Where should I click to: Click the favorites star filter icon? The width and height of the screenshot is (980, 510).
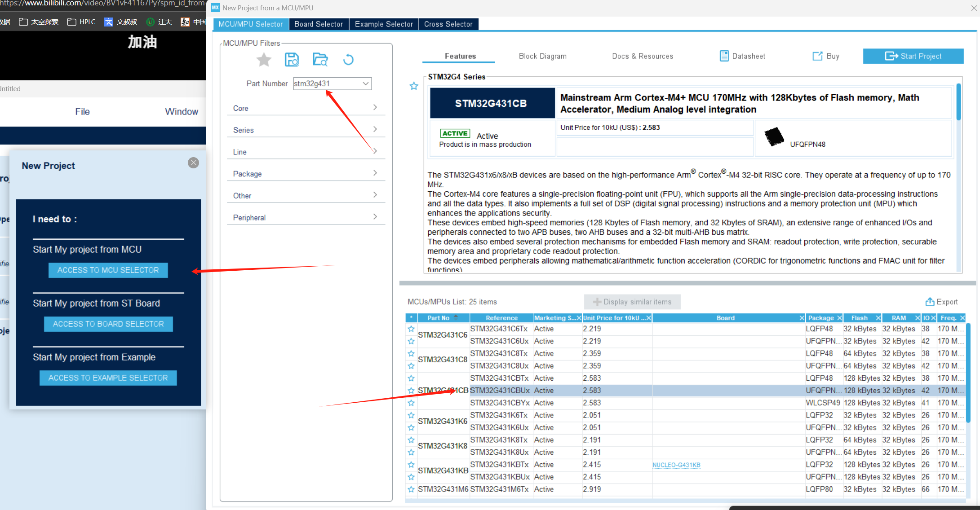point(264,60)
